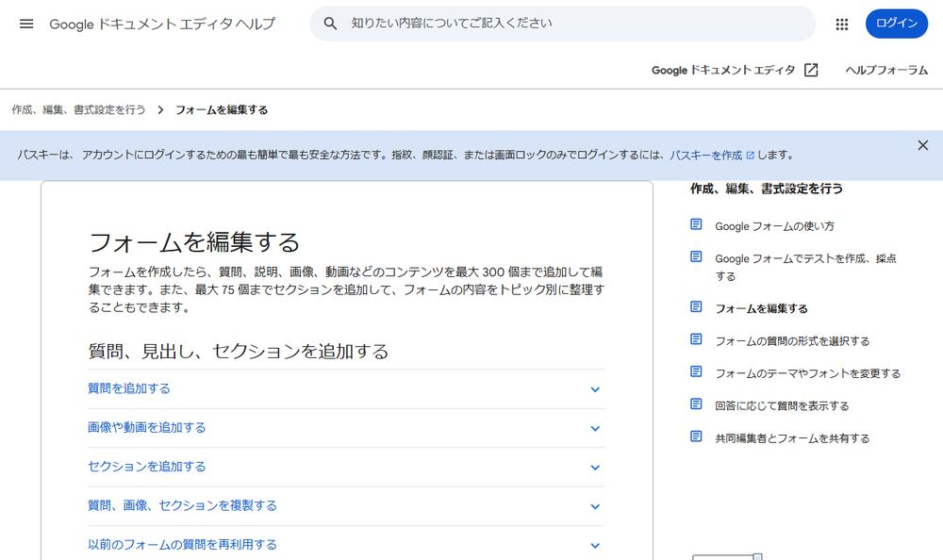Expand 質問を追加する with its chevron

595,389
